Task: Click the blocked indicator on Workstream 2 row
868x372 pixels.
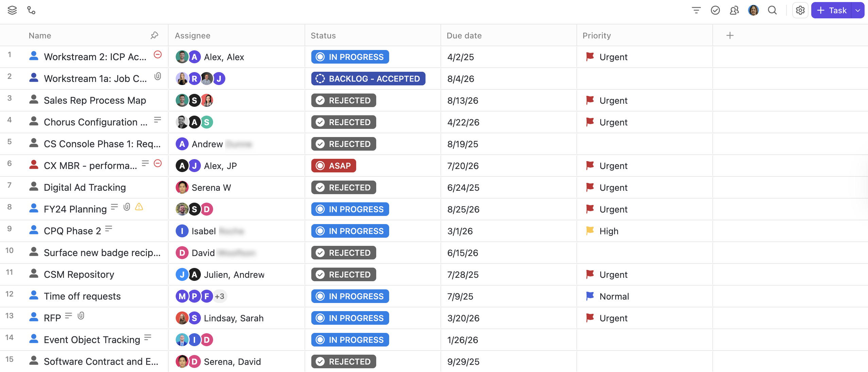Action: coord(157,55)
